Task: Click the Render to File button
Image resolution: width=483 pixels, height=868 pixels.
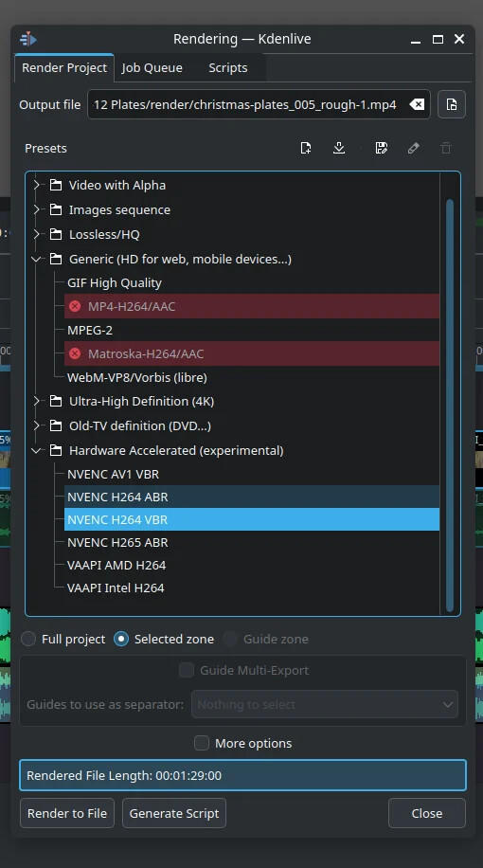Action: (x=67, y=813)
